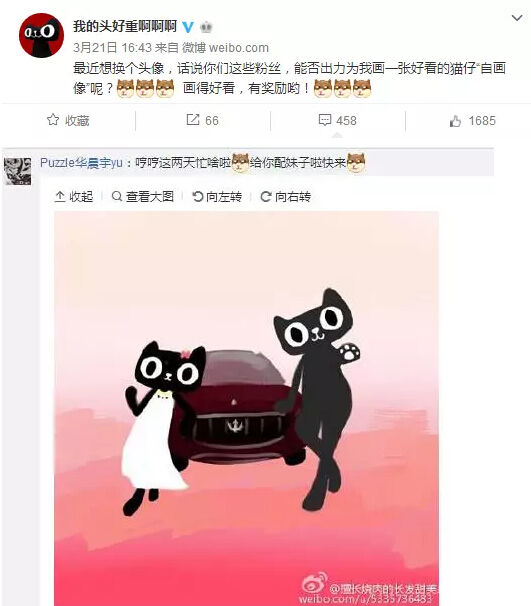Screen dimensions: 531x606
Task: Favorite the post with the star icon
Action: (53, 120)
